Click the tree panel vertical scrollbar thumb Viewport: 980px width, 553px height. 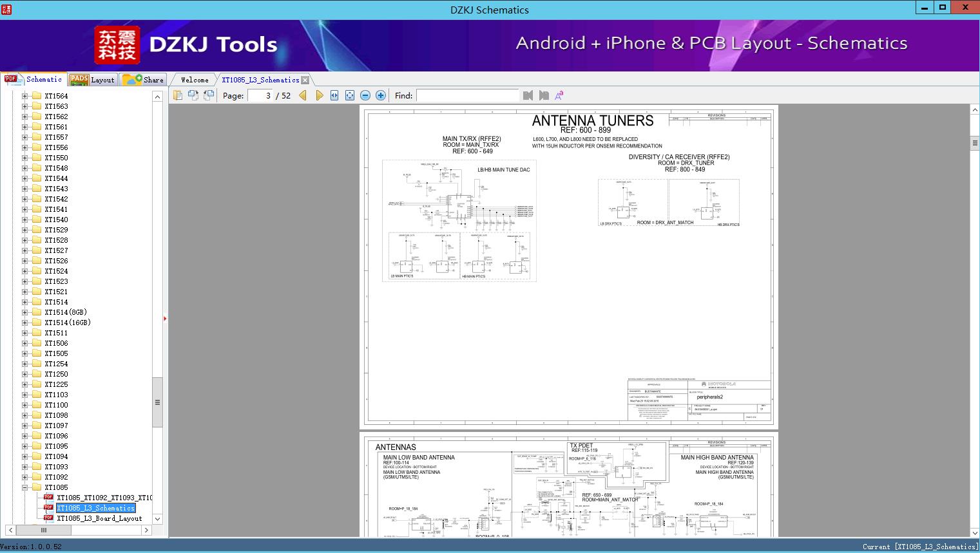157,402
